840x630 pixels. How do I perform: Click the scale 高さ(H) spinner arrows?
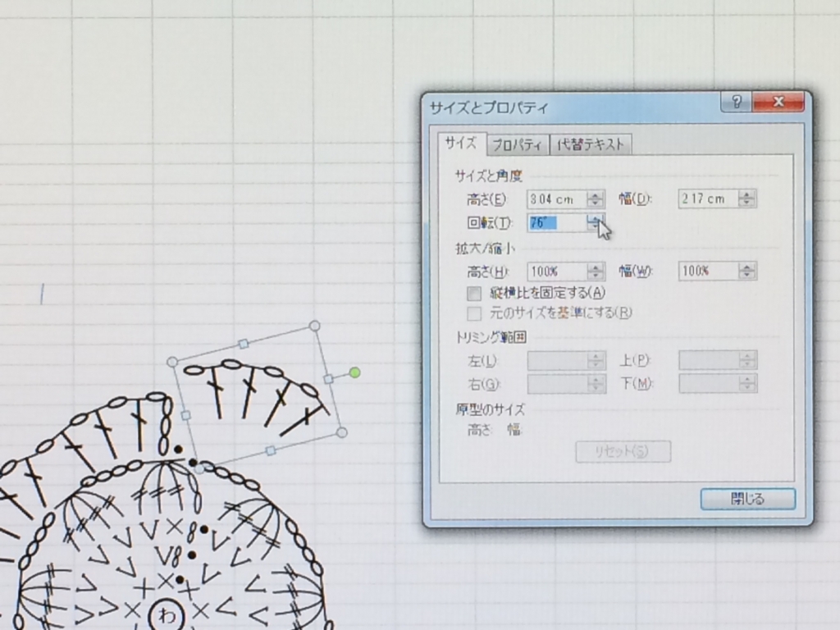596,272
